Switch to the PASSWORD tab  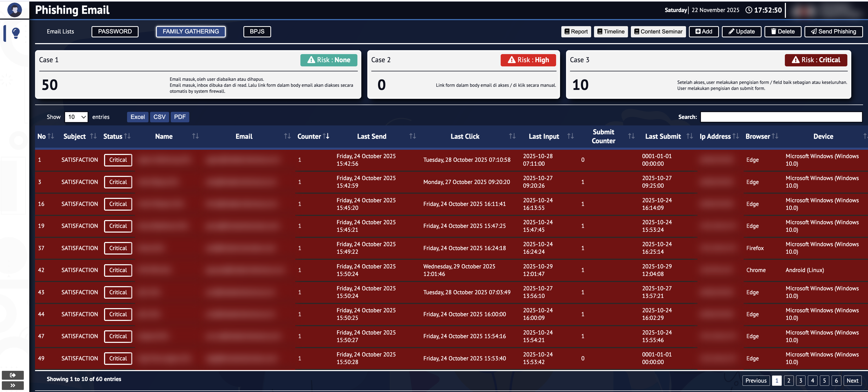click(x=115, y=31)
